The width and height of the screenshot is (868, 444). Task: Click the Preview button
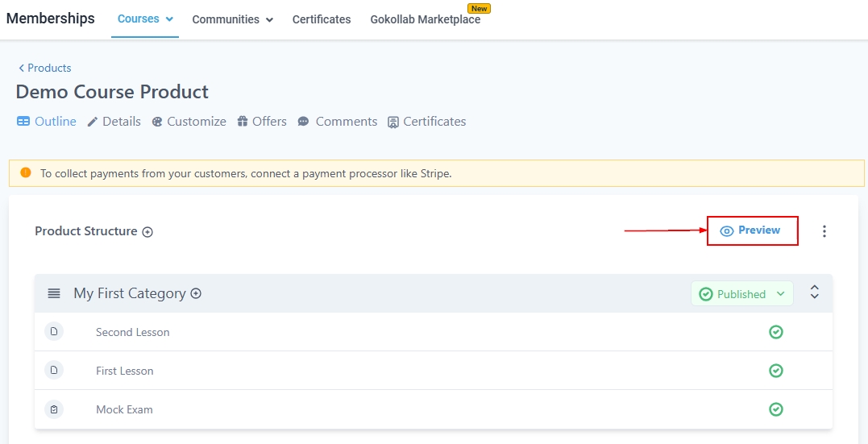point(751,230)
